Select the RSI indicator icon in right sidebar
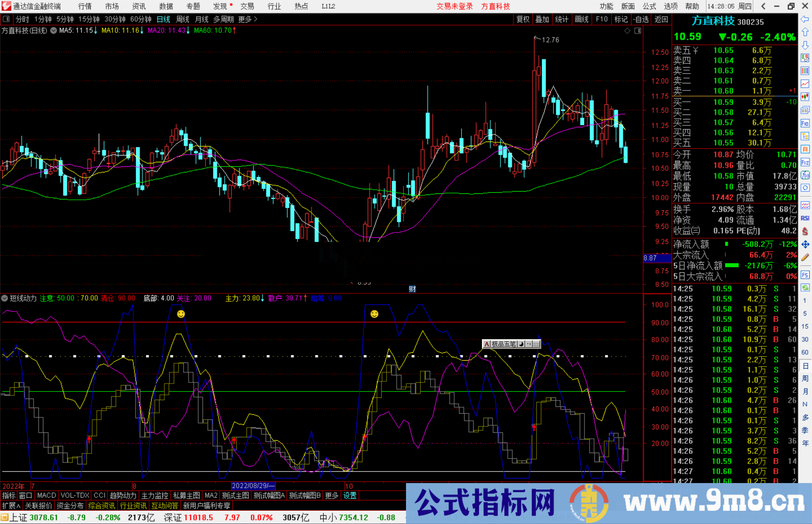Image resolution: width=812 pixels, height=524 pixels. coord(805,218)
